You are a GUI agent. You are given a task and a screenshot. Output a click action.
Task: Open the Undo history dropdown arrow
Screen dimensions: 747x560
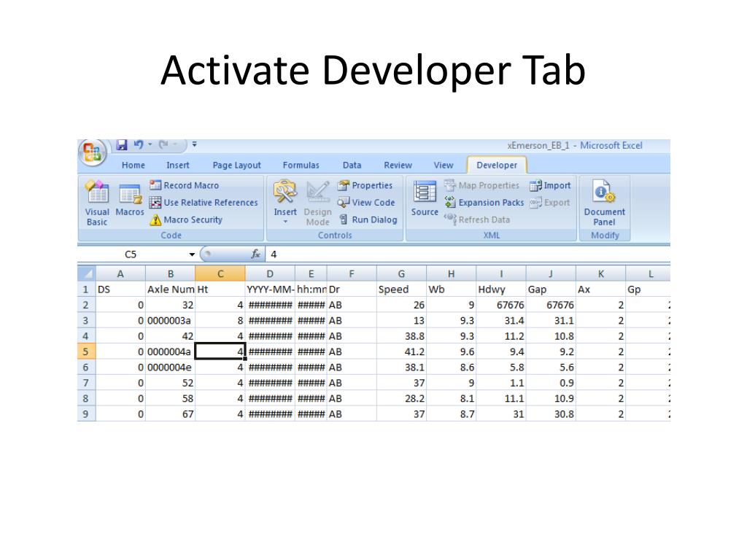tap(150, 145)
